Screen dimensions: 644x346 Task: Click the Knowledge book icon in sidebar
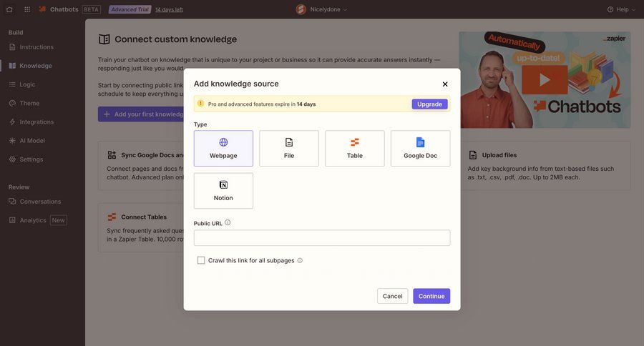click(x=12, y=66)
